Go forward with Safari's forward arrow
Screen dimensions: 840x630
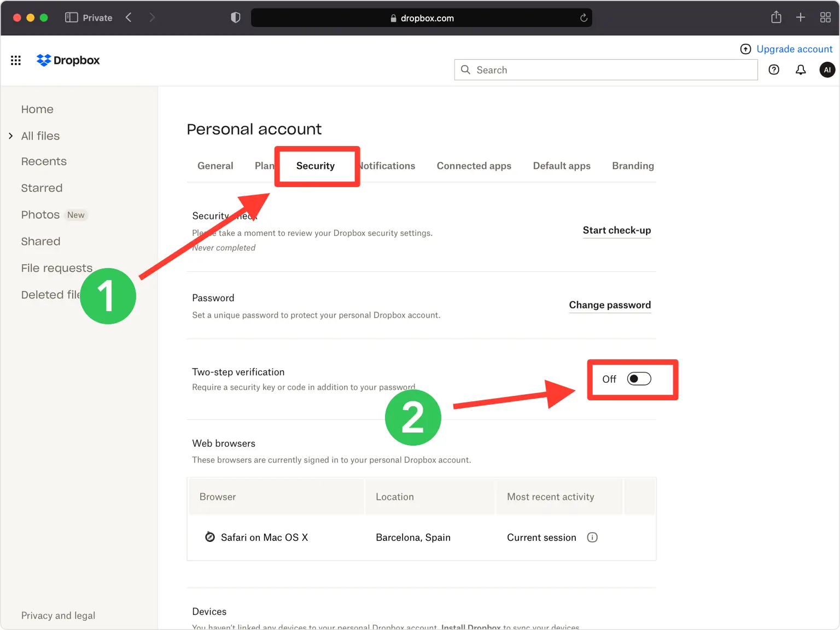click(x=152, y=17)
